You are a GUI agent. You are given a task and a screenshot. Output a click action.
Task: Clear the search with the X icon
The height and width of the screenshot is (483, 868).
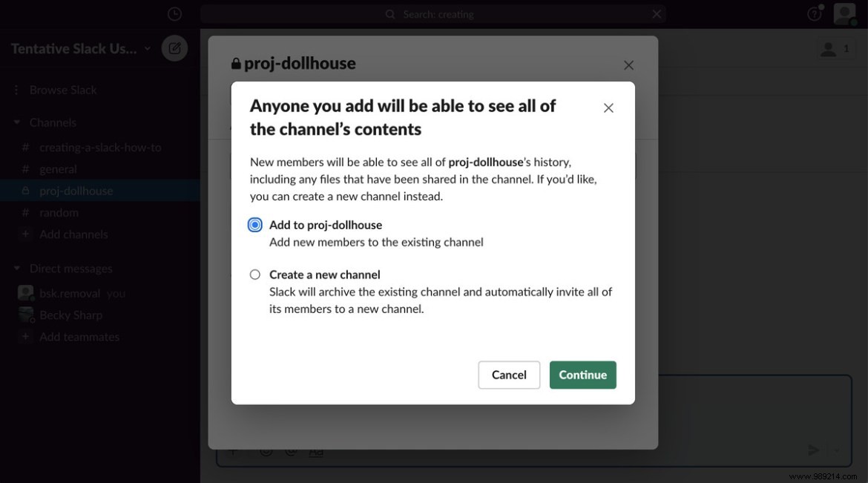tap(656, 13)
